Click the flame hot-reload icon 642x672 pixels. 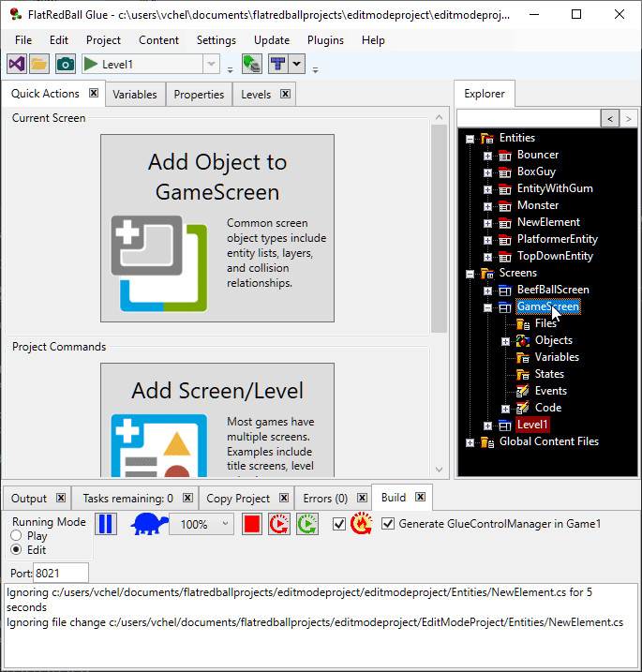click(362, 524)
